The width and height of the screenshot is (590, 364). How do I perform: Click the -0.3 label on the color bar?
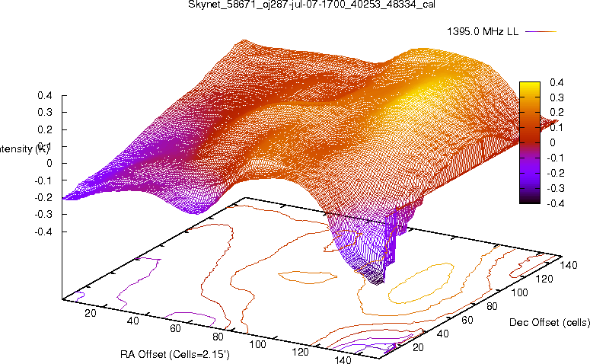point(556,188)
